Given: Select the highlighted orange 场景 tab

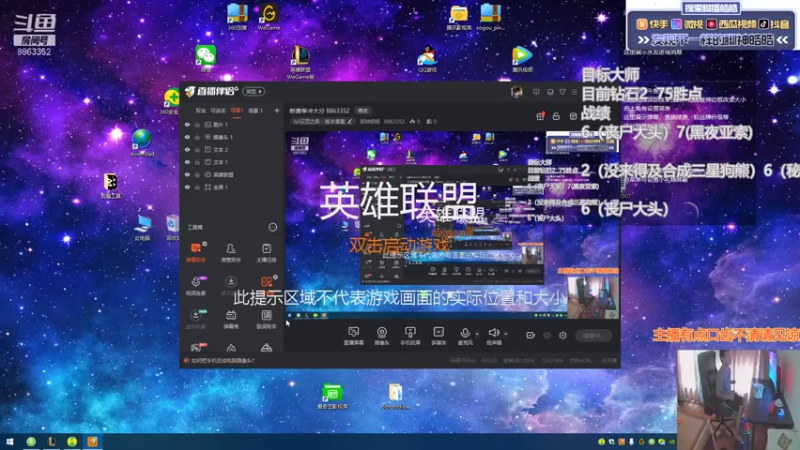Looking at the screenshot, I should coord(236,110).
